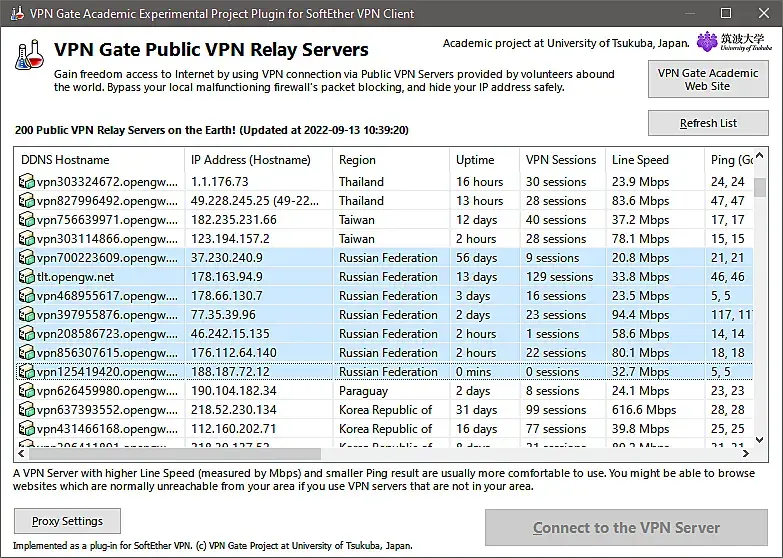
Task: Click the vertical scrollbar down arrow
Action: (759, 439)
